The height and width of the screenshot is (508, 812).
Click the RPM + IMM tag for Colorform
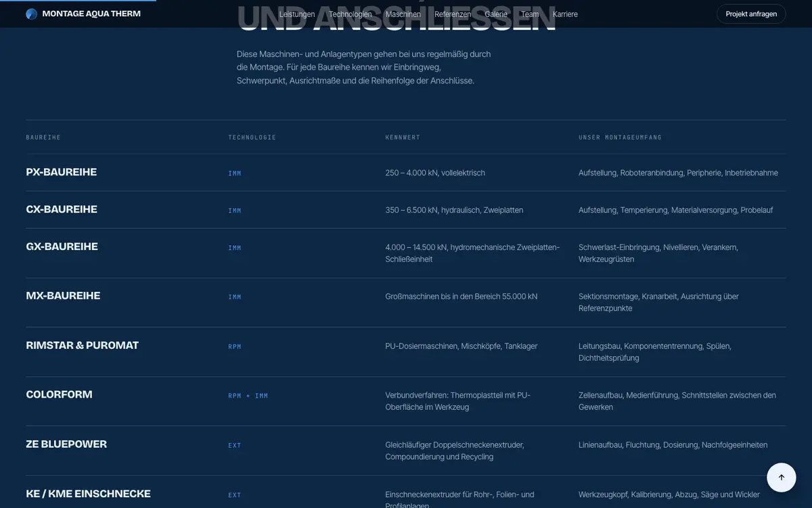click(248, 396)
